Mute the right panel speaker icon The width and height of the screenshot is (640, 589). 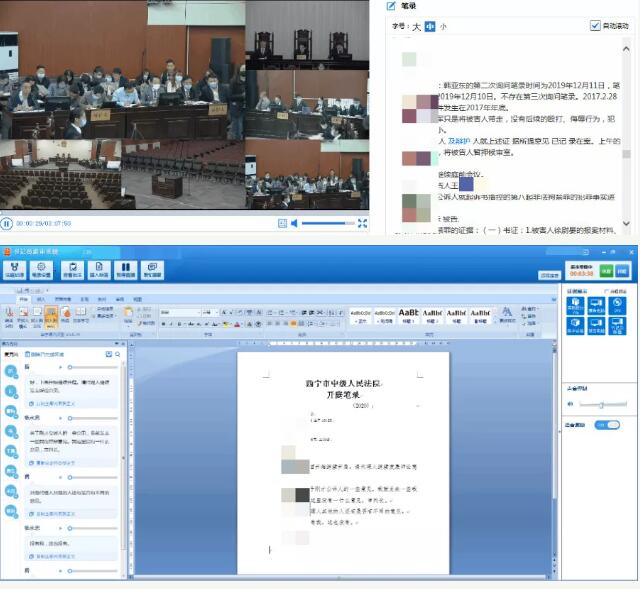tap(571, 404)
